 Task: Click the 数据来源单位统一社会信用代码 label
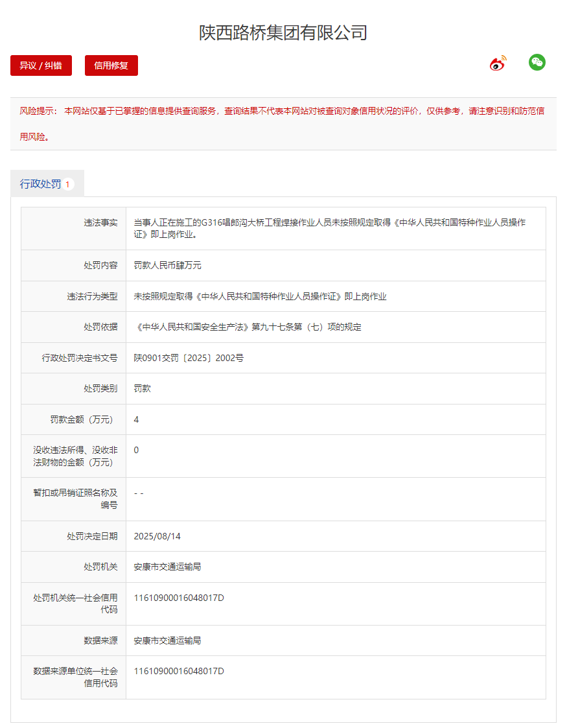click(x=75, y=677)
